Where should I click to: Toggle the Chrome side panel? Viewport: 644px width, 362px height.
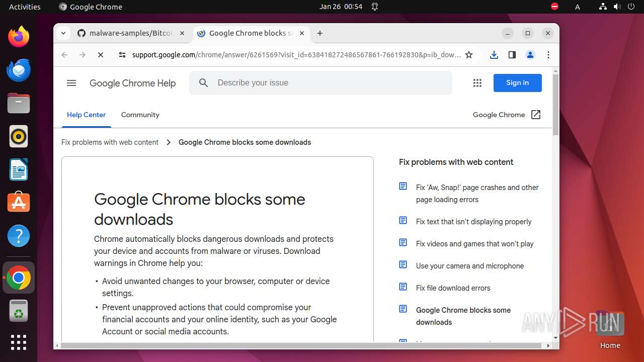[x=512, y=55]
